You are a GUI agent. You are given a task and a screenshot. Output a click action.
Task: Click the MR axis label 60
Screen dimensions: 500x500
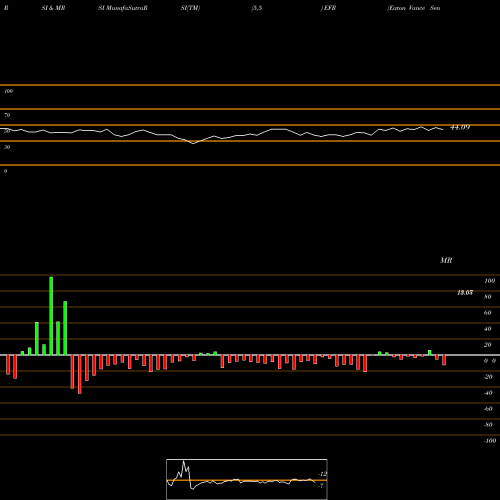(x=487, y=313)
